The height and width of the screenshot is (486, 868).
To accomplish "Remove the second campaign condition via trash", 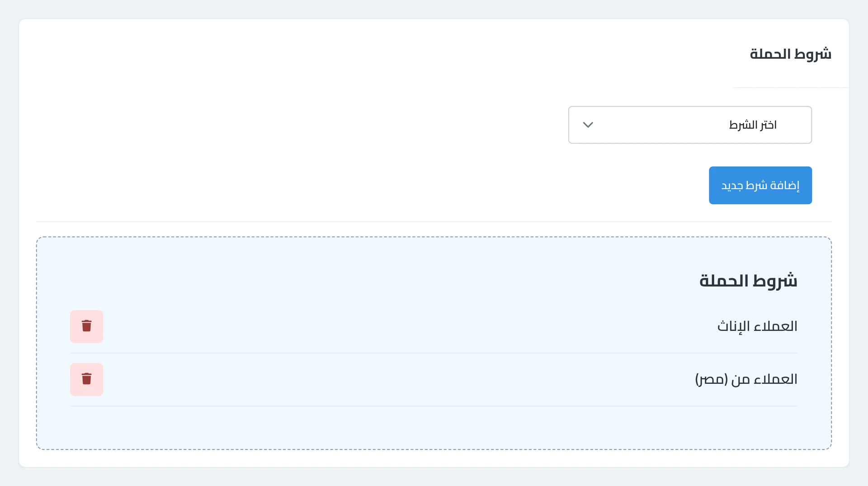I will click(86, 379).
